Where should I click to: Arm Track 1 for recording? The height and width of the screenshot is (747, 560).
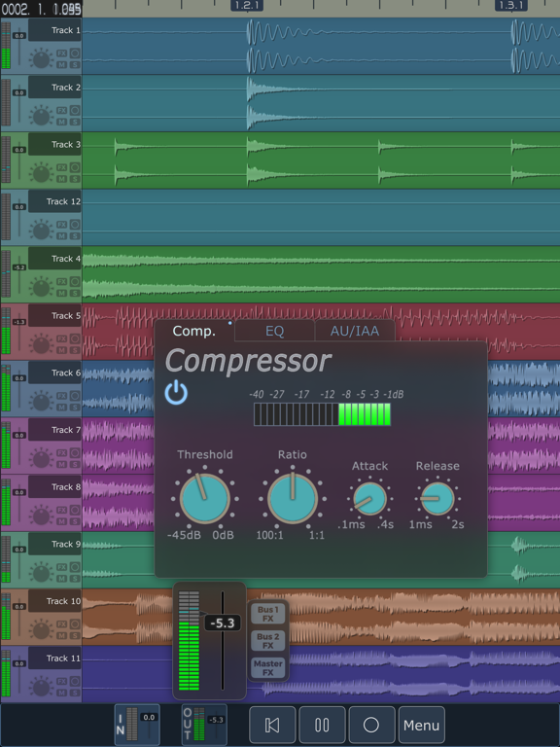[75, 53]
